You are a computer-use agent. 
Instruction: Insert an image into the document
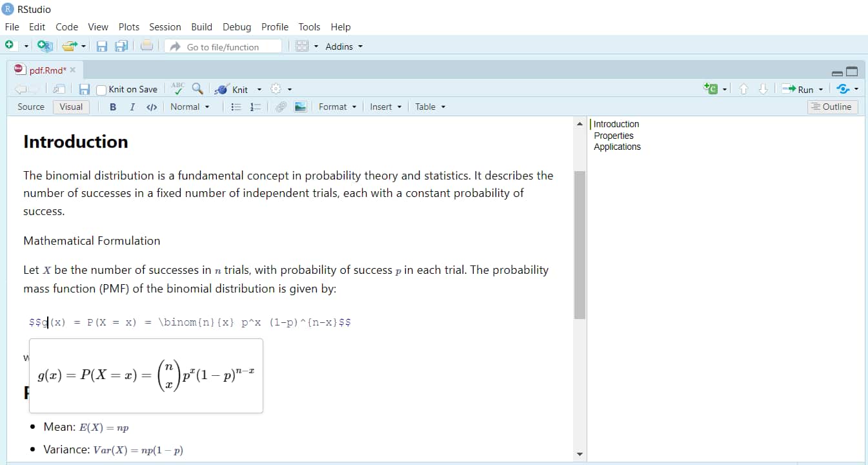(x=300, y=107)
